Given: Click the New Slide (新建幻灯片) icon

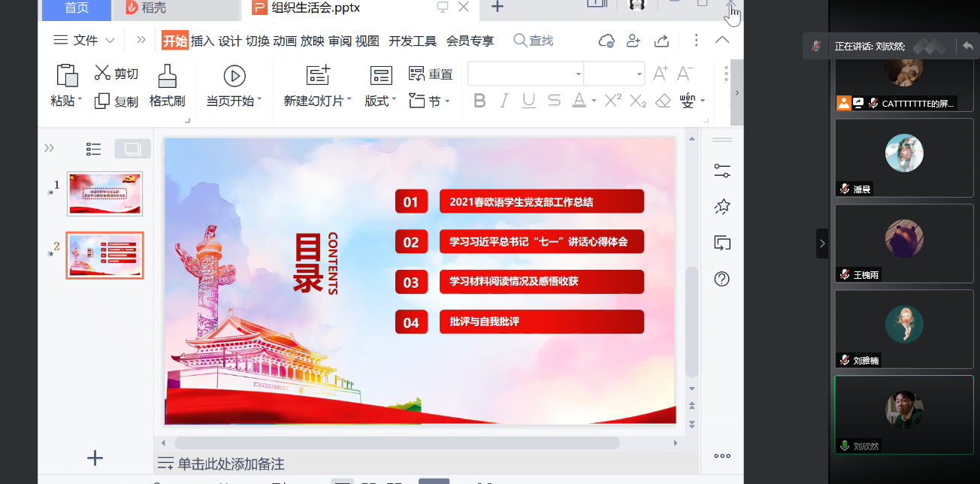Looking at the screenshot, I should click(318, 75).
